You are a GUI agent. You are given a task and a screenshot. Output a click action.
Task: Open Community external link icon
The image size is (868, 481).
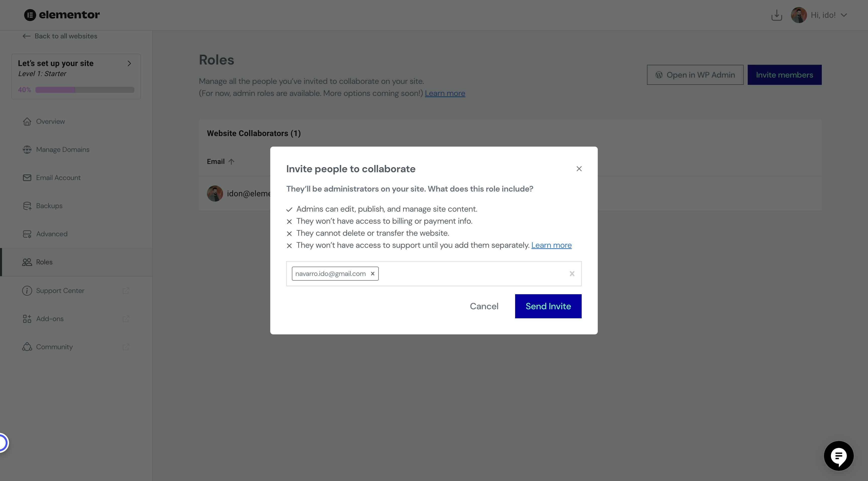coord(126,347)
